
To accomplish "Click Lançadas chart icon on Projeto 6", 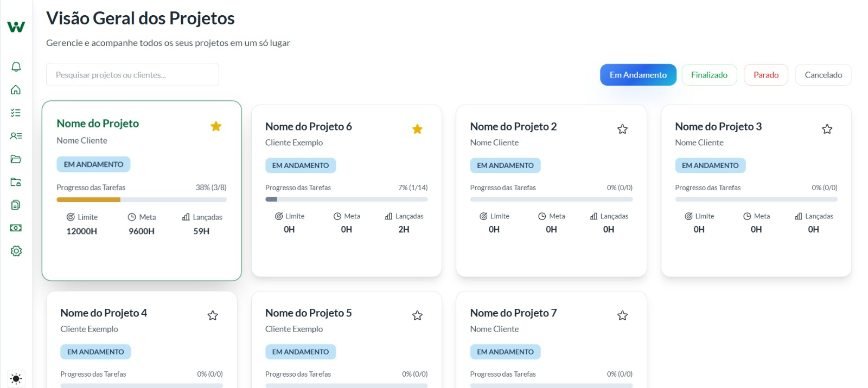I will pos(388,216).
